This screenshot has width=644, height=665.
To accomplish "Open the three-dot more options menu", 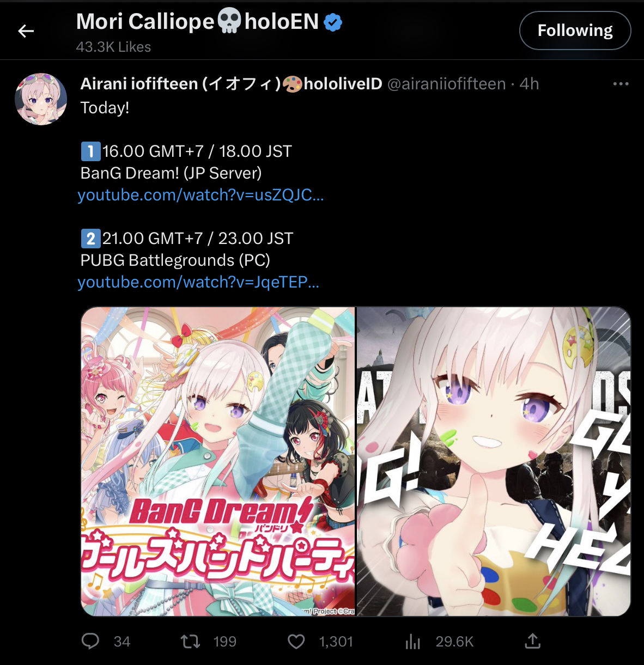I will click(621, 84).
